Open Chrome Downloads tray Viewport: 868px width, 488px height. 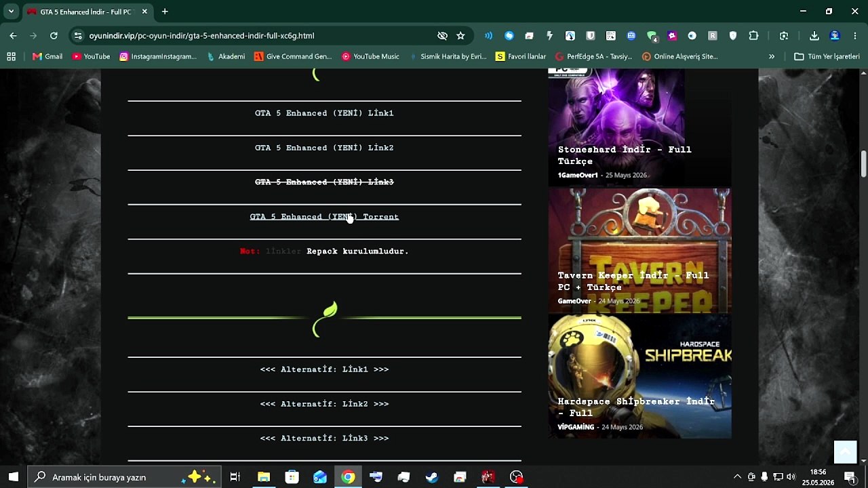[814, 36]
